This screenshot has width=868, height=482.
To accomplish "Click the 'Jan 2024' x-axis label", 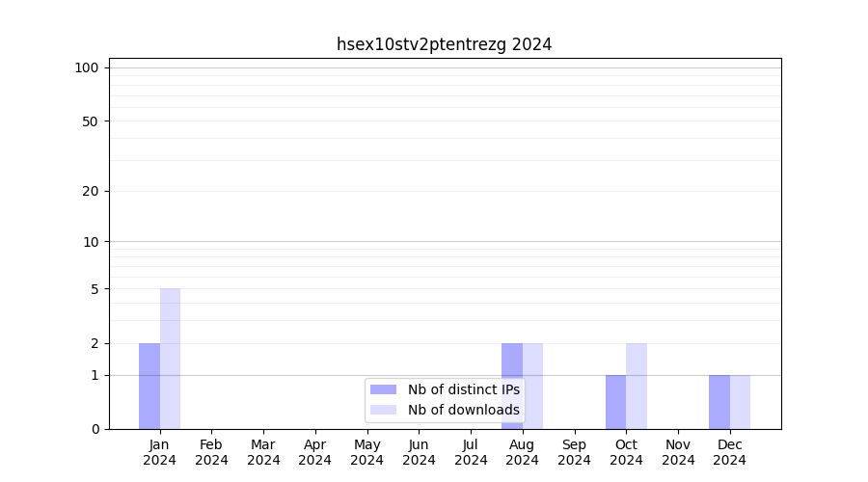I will click(160, 452).
